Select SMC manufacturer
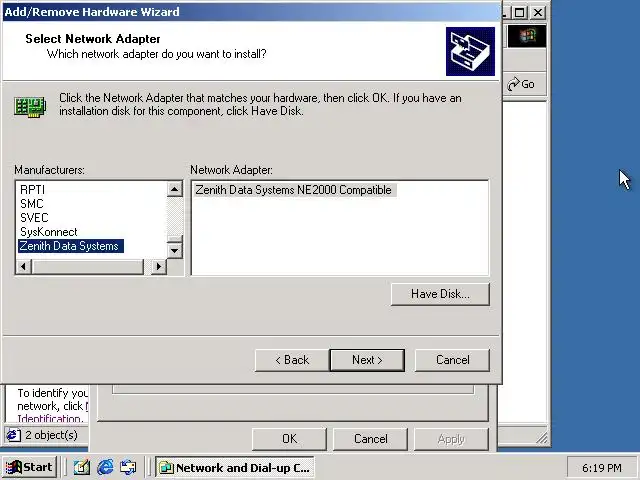The image size is (640, 480). (31, 204)
